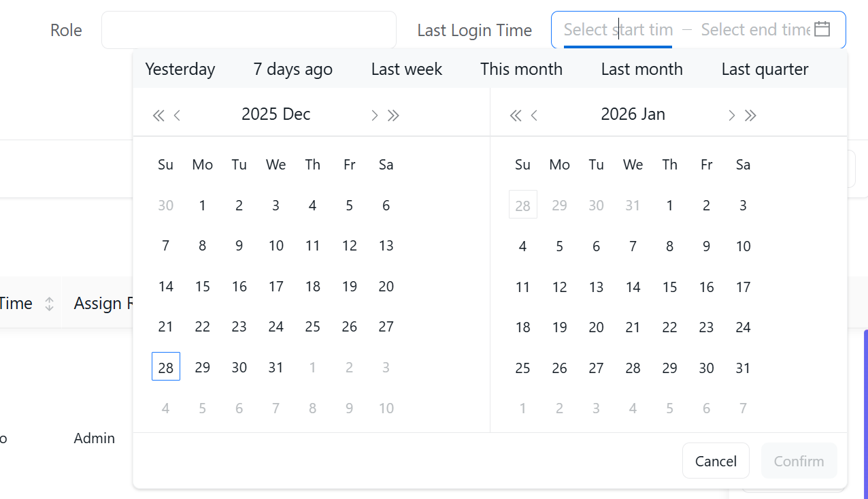Jump to next year in December panel
Screen dimensions: 868x499
click(393, 116)
